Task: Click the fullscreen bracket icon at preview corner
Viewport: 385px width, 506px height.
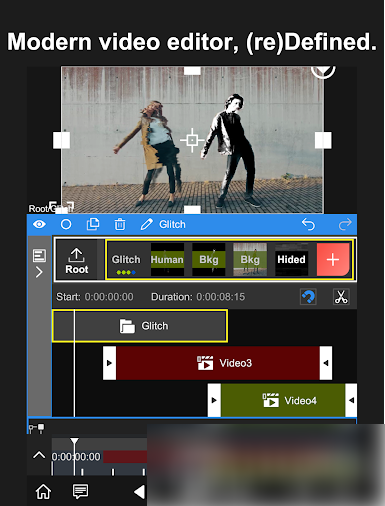Action: pyautogui.click(x=61, y=207)
